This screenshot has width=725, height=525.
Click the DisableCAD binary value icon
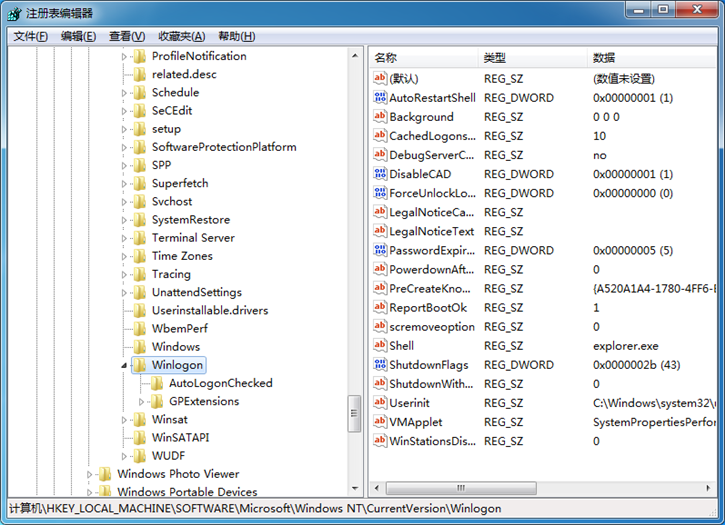coord(379,174)
